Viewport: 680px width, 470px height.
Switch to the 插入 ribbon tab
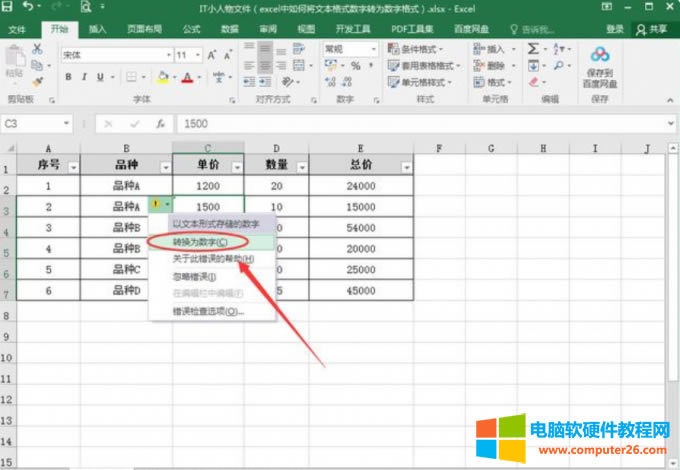click(97, 29)
